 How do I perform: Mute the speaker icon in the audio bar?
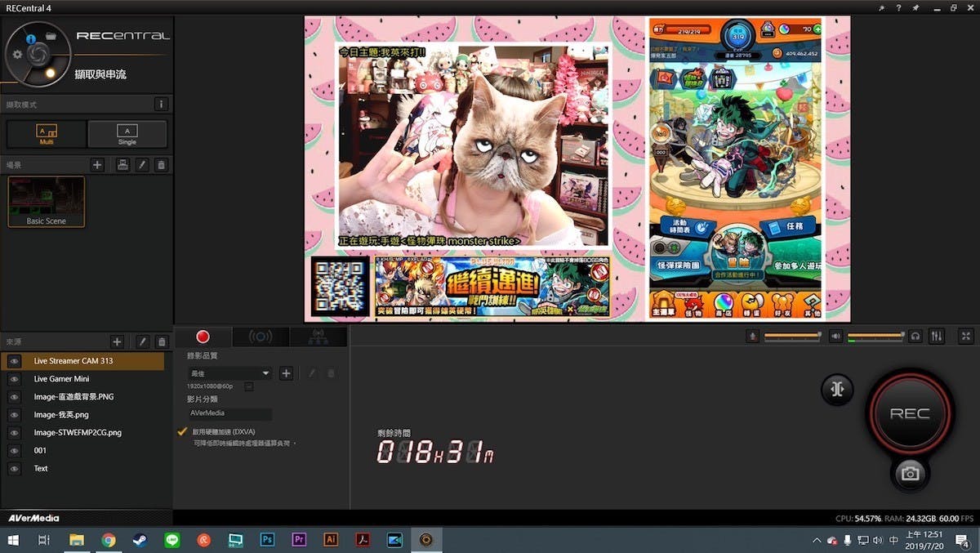(x=836, y=336)
